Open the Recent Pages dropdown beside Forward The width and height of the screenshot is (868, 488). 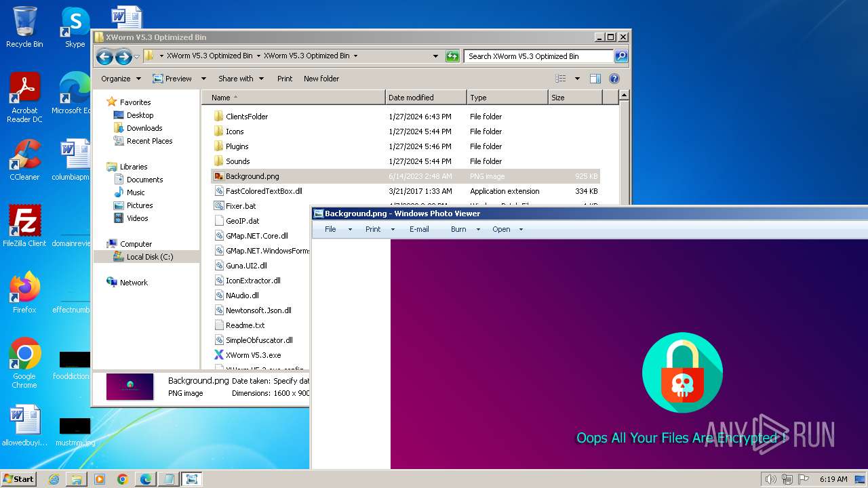(137, 56)
